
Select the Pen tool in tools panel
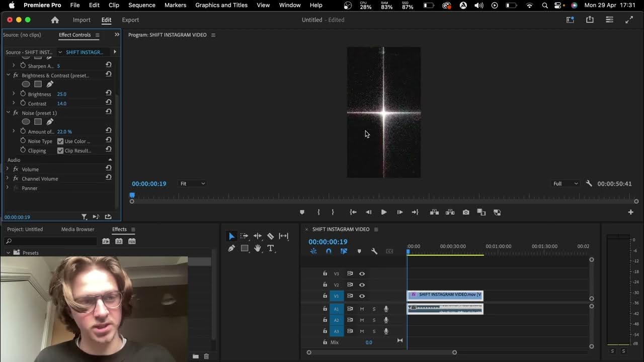click(231, 248)
